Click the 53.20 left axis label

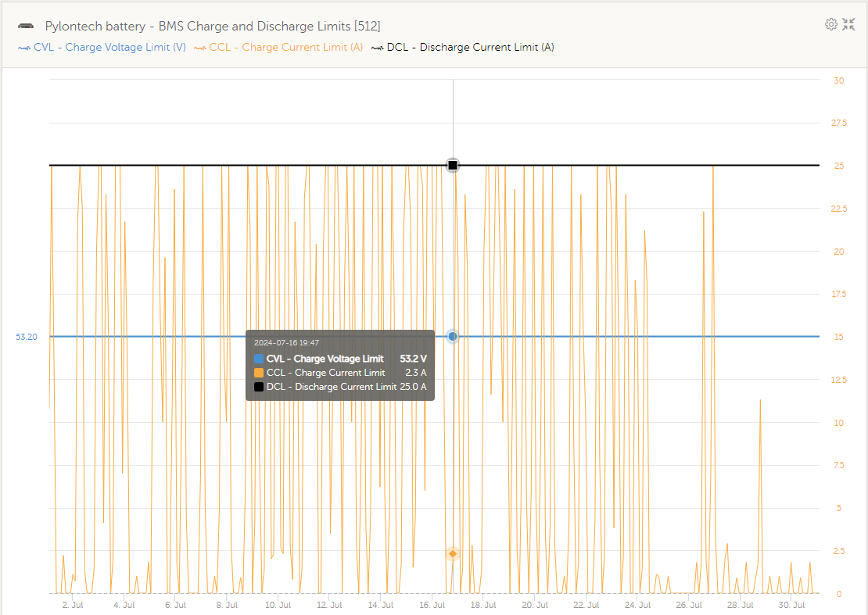click(x=27, y=337)
